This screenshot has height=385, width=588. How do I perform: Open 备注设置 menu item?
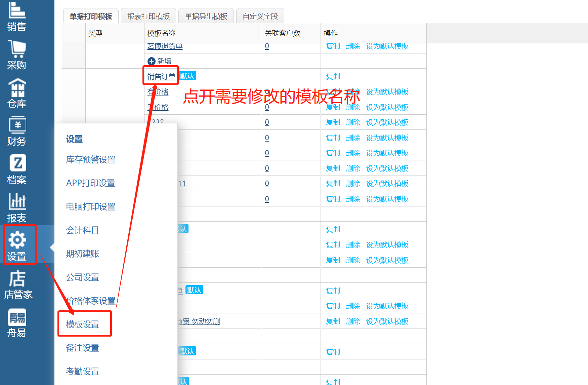(x=83, y=348)
